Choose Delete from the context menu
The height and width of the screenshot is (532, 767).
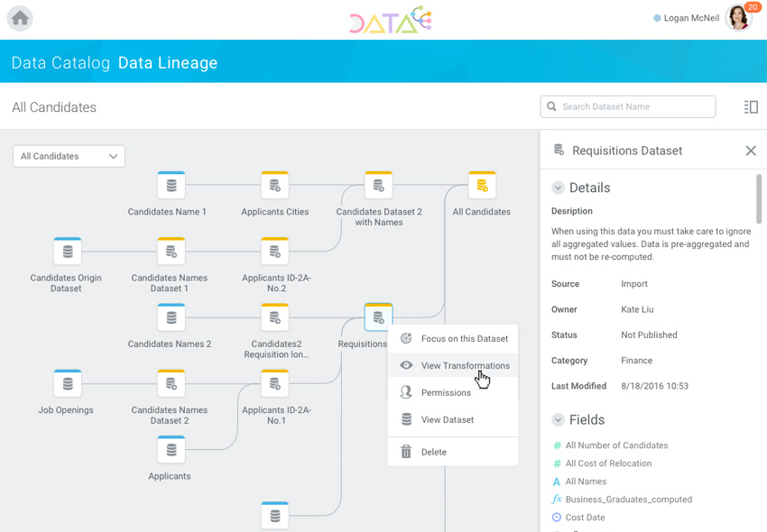click(x=433, y=453)
